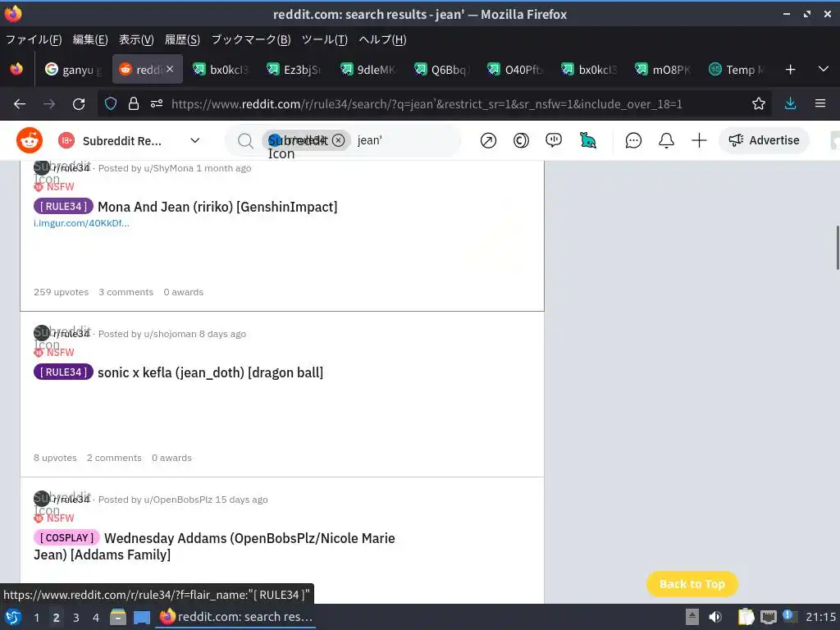The width and height of the screenshot is (840, 630).
Task: Click 3 comments on Mona post
Action: (126, 292)
